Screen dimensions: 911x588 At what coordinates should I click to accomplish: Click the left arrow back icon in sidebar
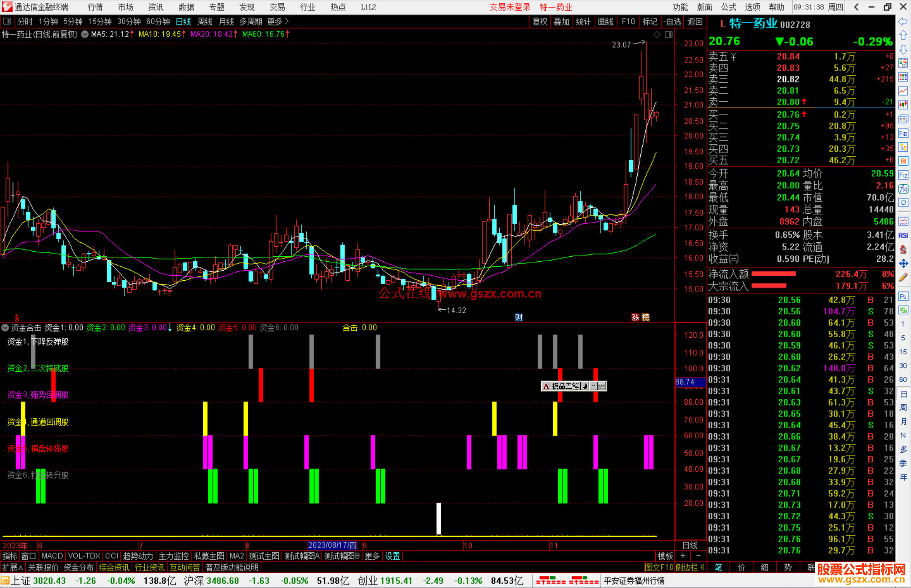click(903, 21)
